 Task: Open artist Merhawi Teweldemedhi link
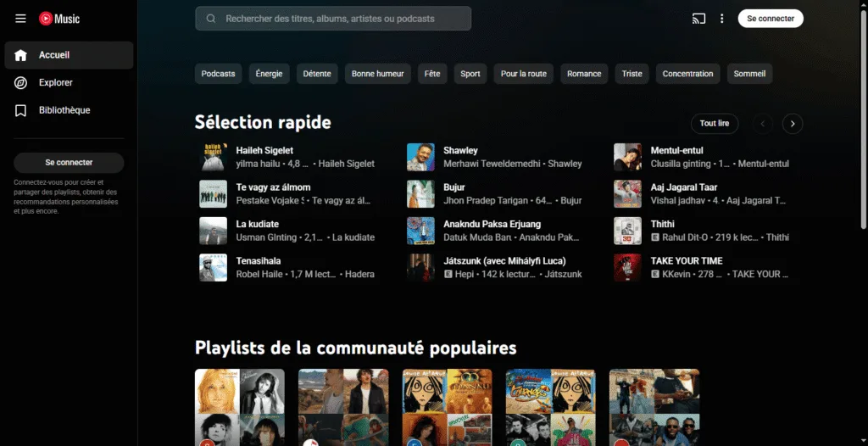[492, 164]
